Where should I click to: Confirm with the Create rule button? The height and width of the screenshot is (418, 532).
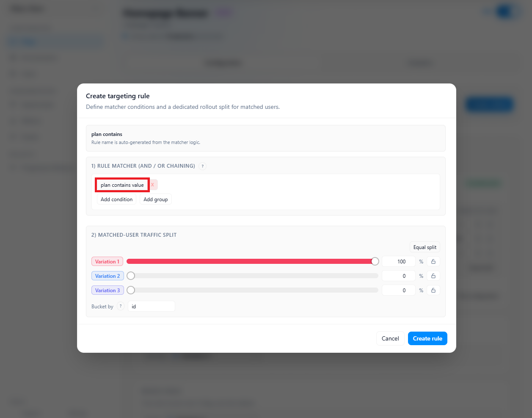tap(427, 338)
